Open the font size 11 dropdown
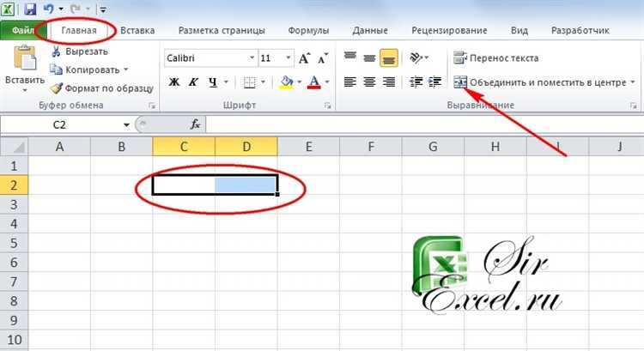This screenshot has width=644, height=351. pos(289,57)
